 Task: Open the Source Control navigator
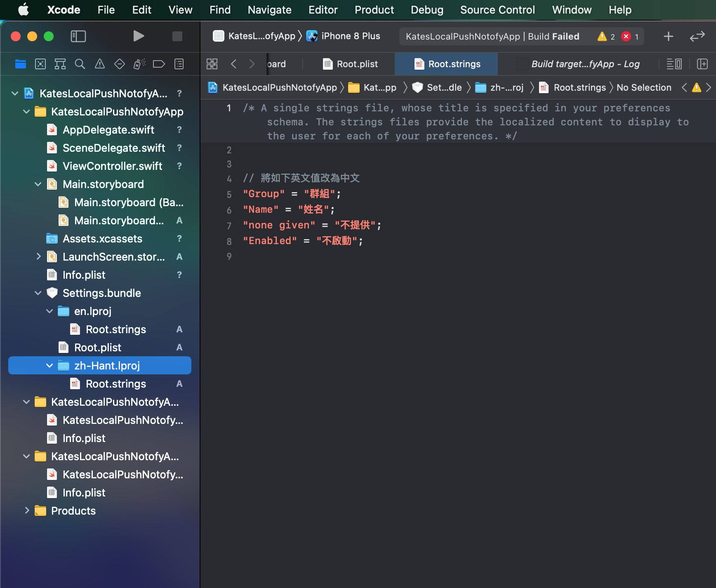click(40, 64)
